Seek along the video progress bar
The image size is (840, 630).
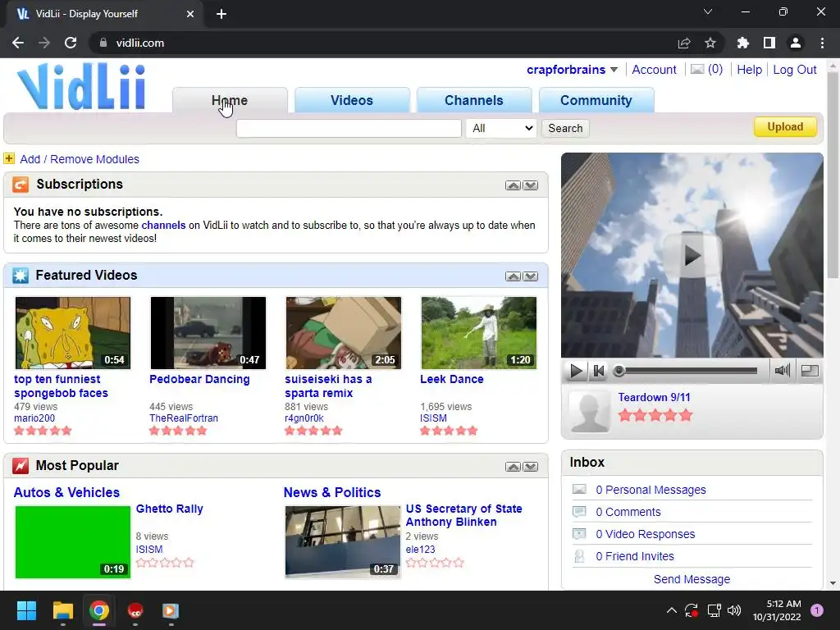[688, 371]
